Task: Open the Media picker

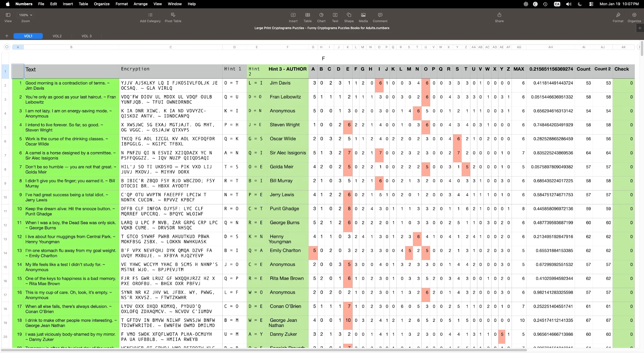Action: click(x=363, y=15)
